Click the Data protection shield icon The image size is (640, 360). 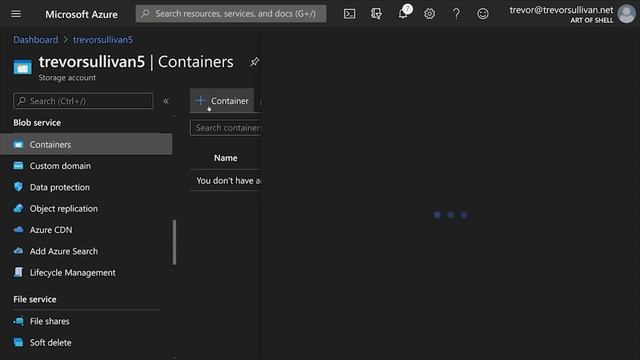pyautogui.click(x=18, y=187)
